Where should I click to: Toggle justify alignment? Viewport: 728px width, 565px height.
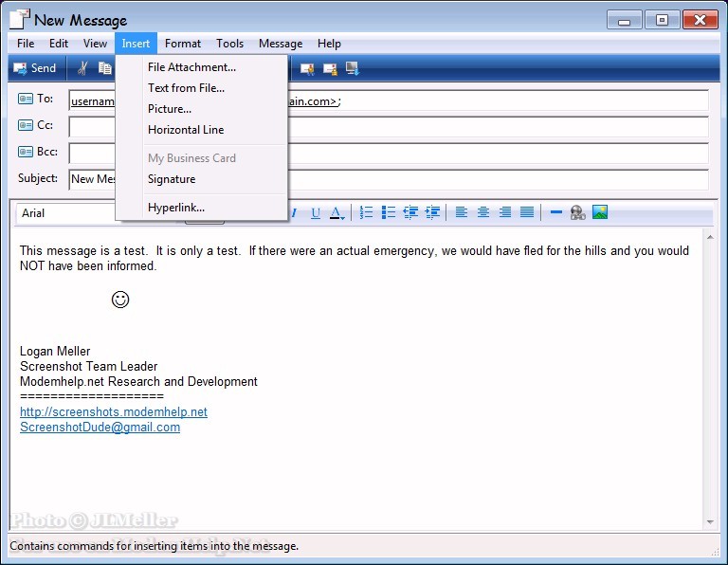point(527,213)
